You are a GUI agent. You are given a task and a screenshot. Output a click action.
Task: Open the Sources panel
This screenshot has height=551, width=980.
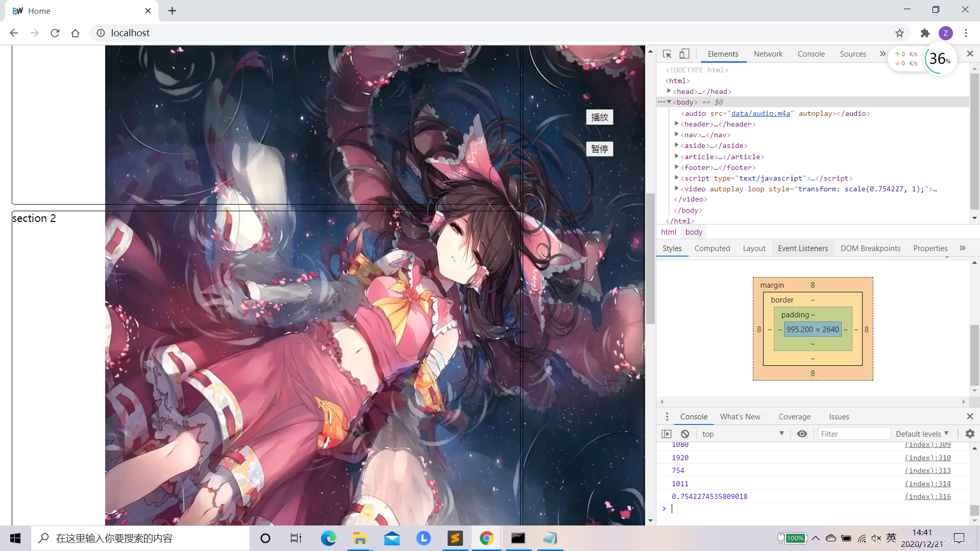point(853,54)
